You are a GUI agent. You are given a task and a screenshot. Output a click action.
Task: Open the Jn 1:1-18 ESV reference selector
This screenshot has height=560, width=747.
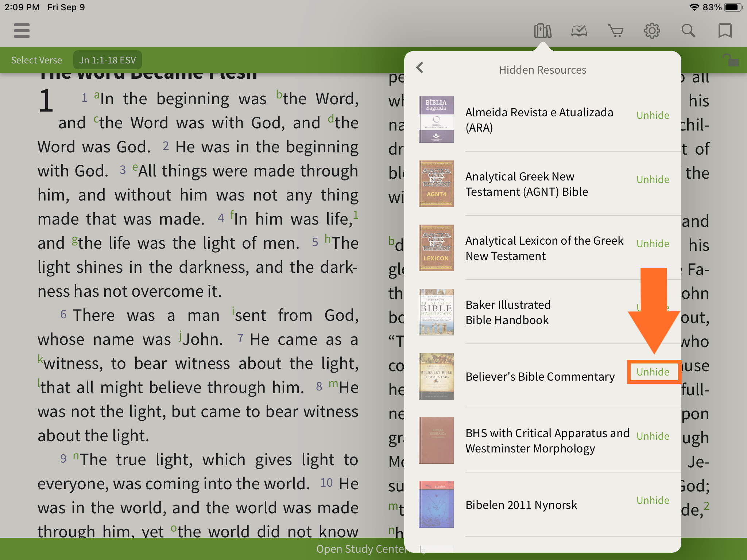coord(108,60)
